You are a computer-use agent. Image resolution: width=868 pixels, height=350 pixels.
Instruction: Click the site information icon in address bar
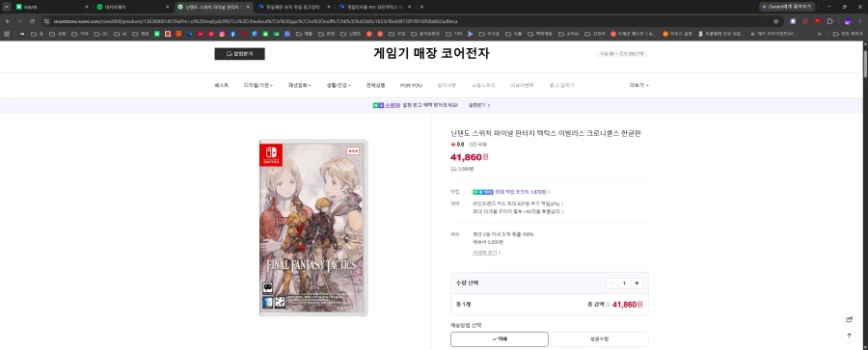47,21
